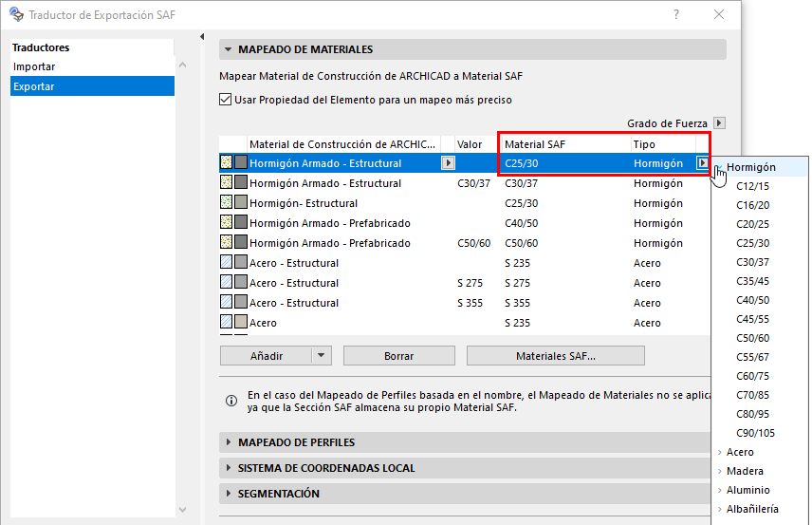The image size is (812, 525).
Task: Expand the Aluminio group in material menu
Action: pyautogui.click(x=720, y=490)
